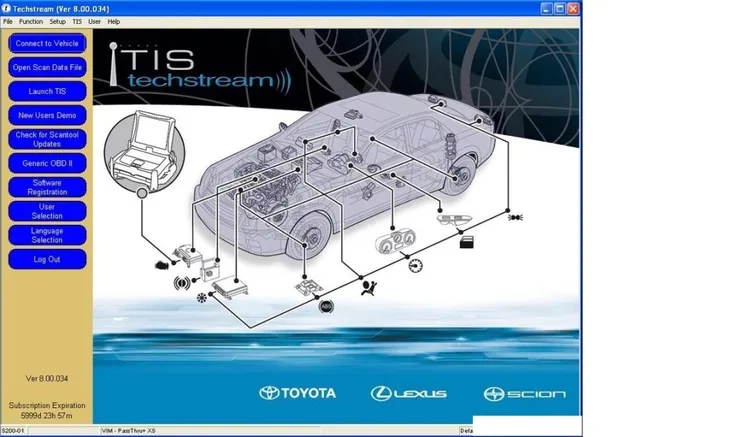
Task: Click the Subscription Expiration text
Action: pyautogui.click(x=47, y=405)
